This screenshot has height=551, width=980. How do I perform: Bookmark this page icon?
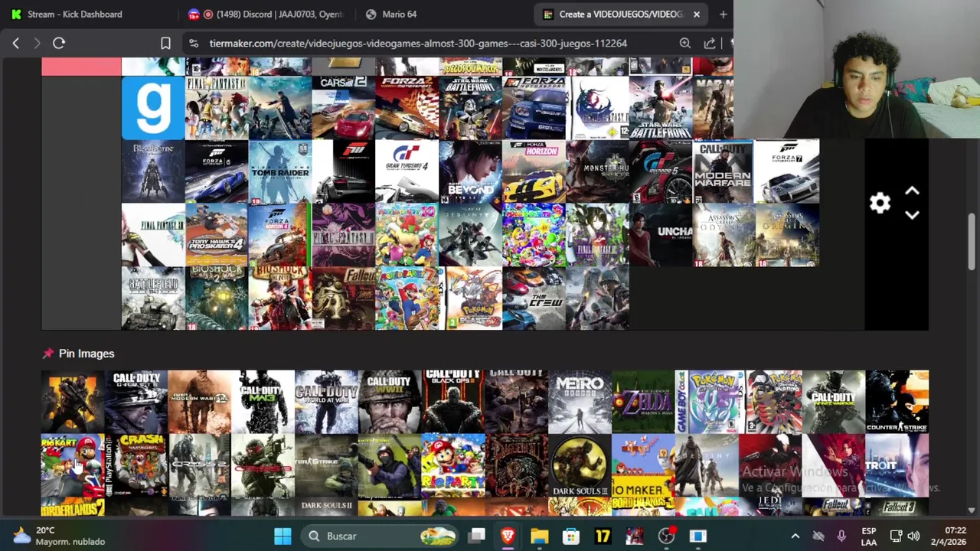point(165,44)
